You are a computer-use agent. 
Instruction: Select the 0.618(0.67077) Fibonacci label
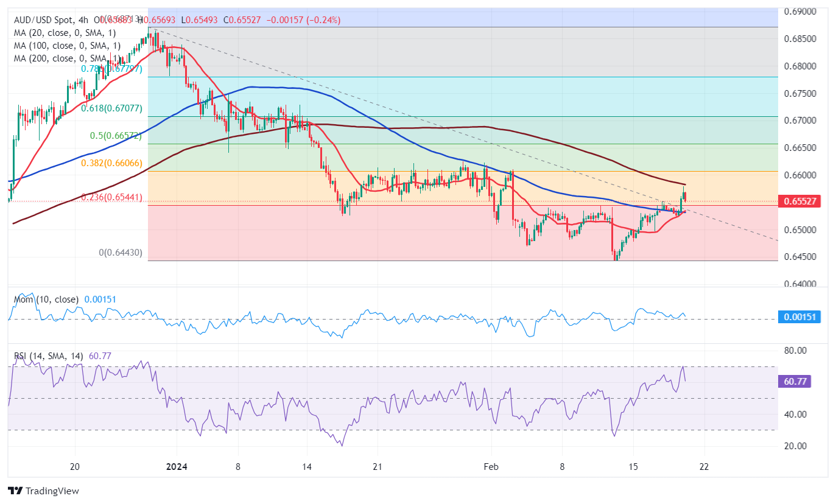111,108
